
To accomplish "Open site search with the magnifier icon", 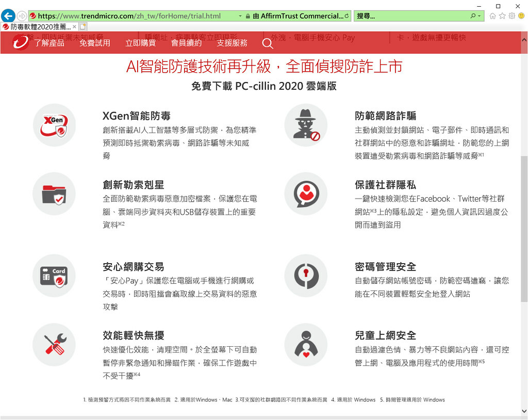I will click(268, 43).
